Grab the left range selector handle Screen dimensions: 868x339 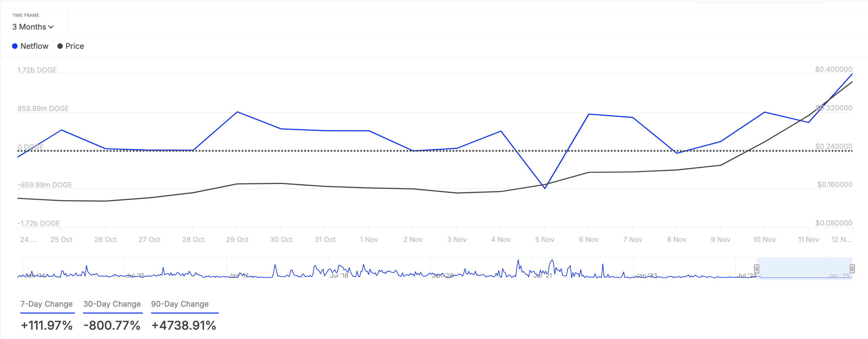point(756,269)
